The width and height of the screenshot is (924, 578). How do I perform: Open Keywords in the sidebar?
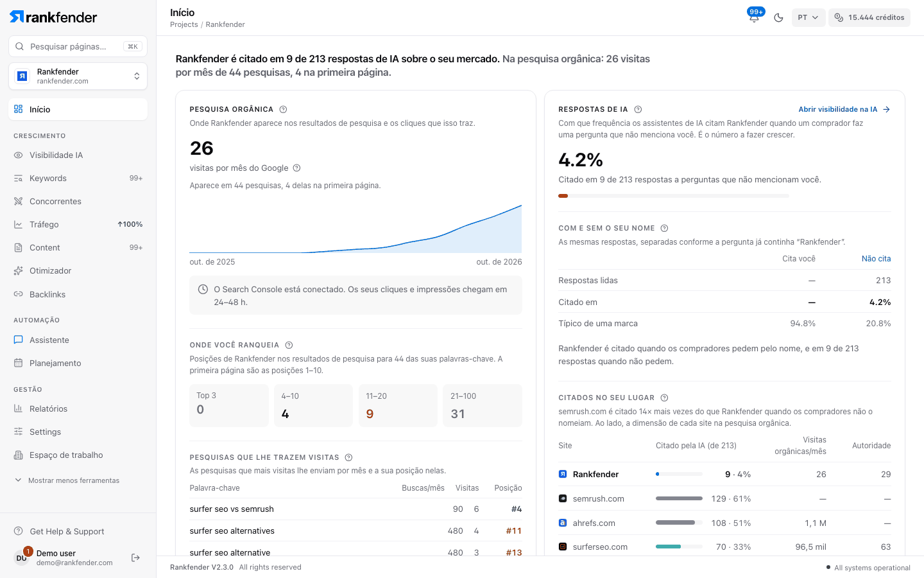coord(78,179)
